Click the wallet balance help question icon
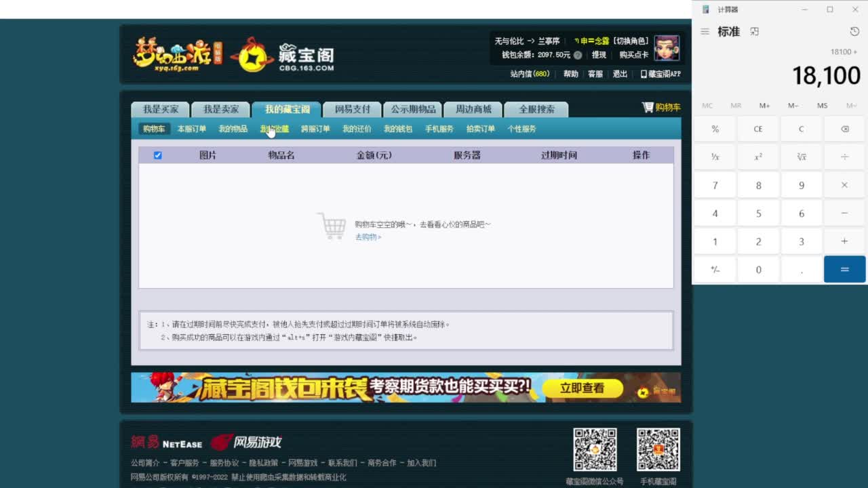The image size is (868, 488). [x=578, y=55]
